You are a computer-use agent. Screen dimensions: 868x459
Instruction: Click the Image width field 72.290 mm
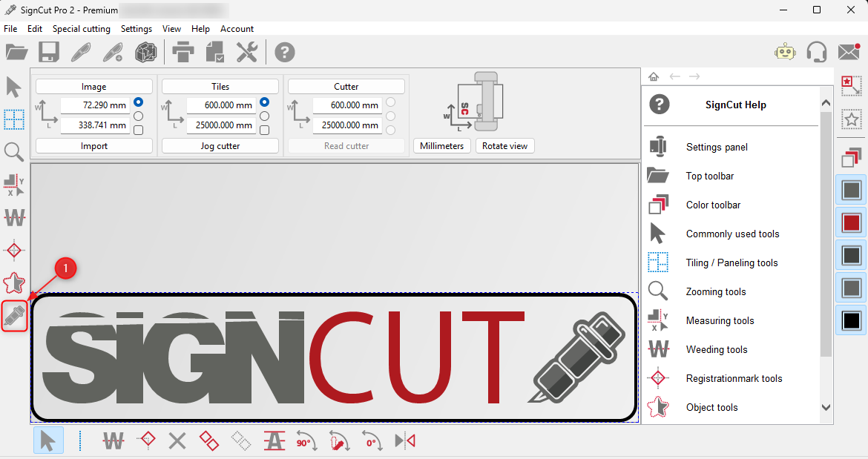coord(95,105)
